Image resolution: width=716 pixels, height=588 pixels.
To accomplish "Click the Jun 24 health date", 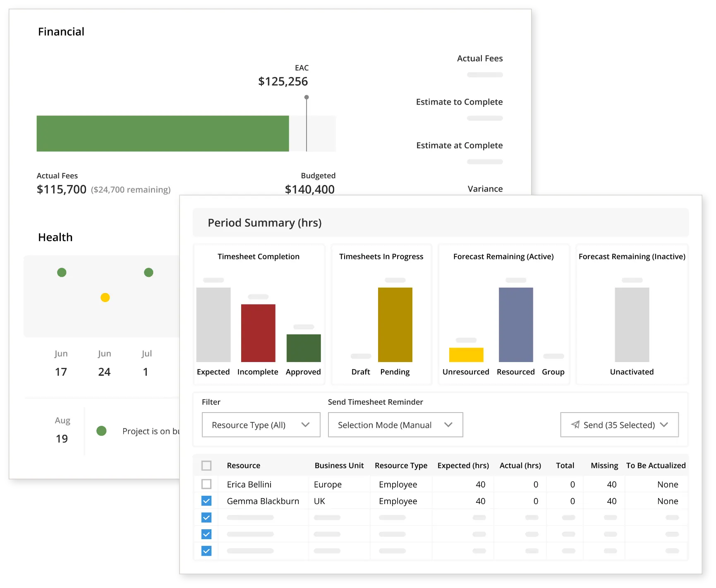I will coord(104,363).
